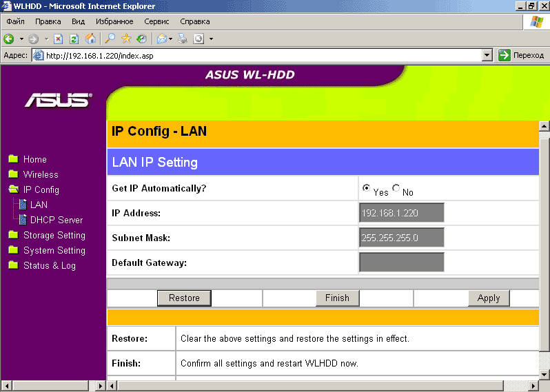Click the Forward navigation arrow icon
This screenshot has height=392, width=550.
click(33, 39)
